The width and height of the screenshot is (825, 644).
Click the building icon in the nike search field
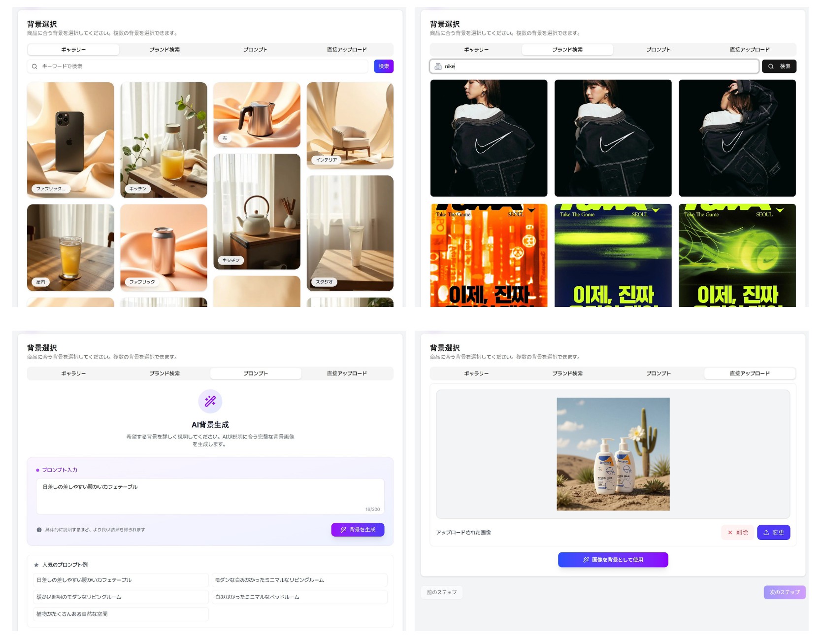pyautogui.click(x=438, y=67)
